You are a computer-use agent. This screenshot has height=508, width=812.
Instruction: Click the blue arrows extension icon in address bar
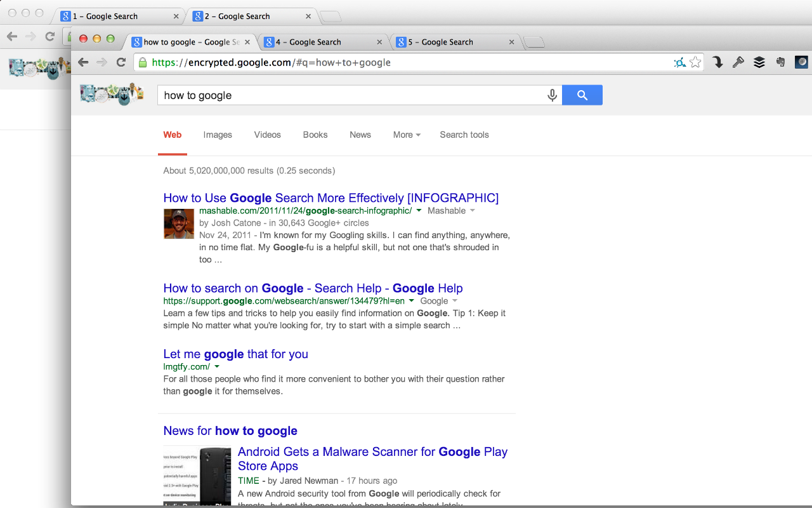[679, 62]
